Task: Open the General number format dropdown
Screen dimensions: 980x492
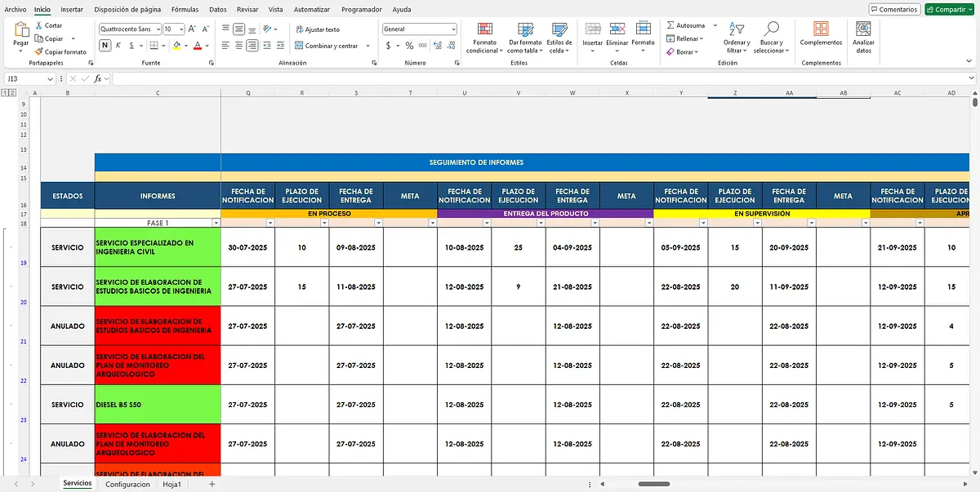Action: tap(453, 29)
